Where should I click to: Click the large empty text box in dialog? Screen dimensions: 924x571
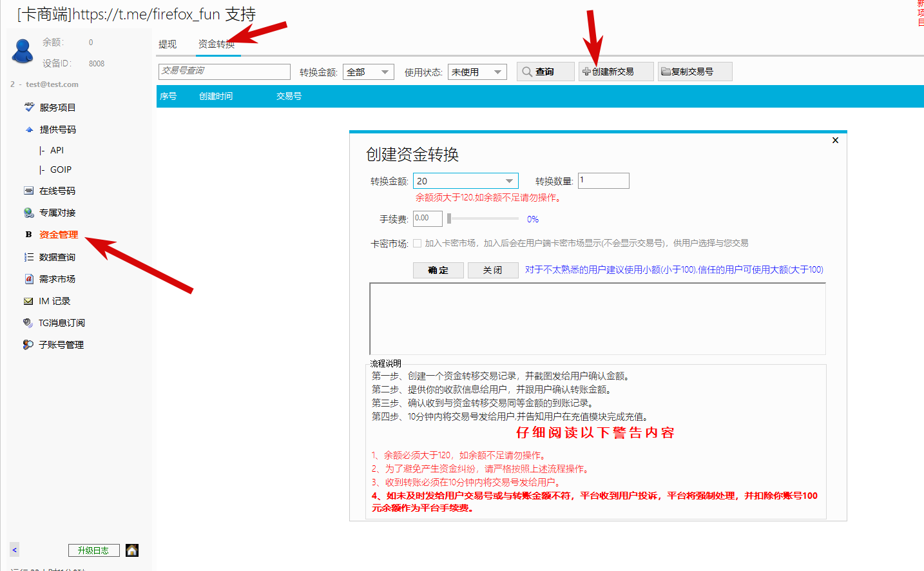coord(597,318)
